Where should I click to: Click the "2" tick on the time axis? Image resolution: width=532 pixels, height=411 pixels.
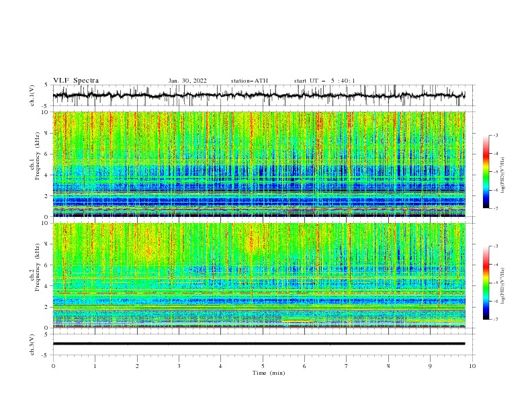point(137,366)
